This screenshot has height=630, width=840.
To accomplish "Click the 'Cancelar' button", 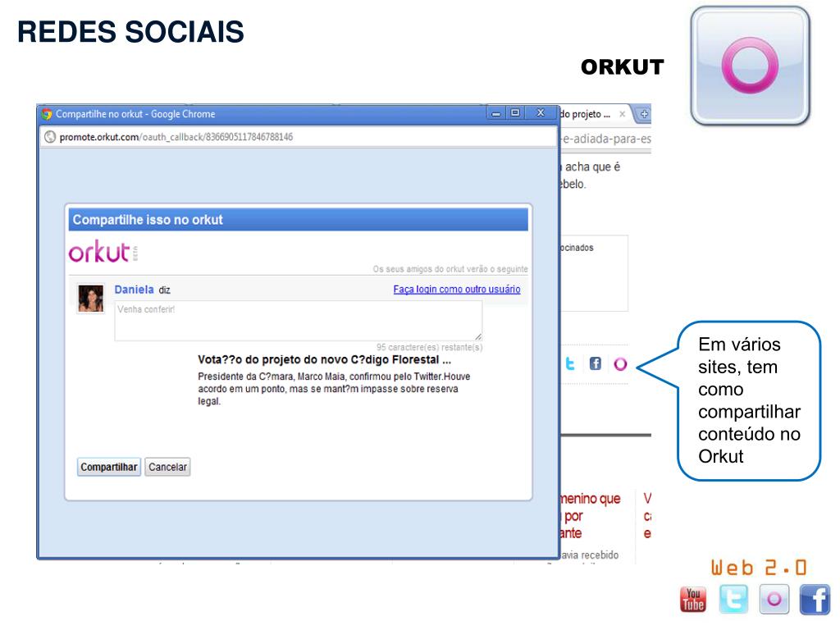I will (167, 467).
